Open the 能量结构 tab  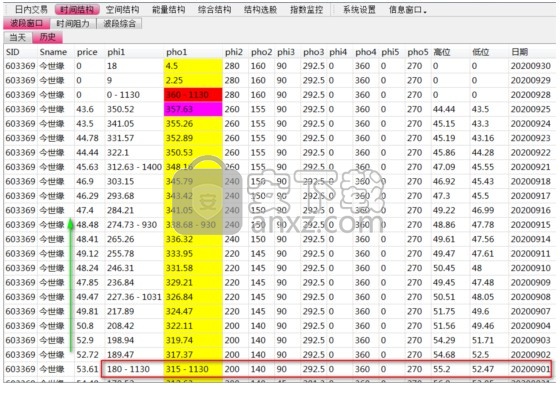[x=169, y=10]
